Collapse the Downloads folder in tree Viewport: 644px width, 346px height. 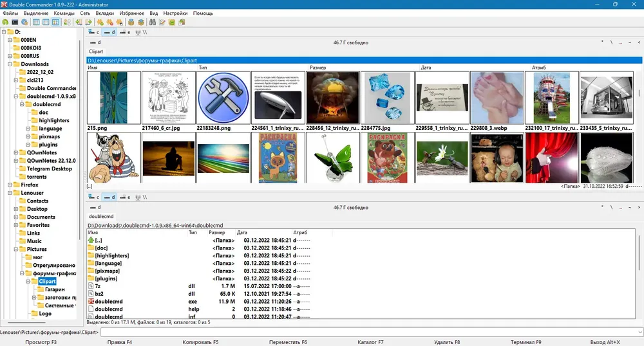tap(10, 64)
